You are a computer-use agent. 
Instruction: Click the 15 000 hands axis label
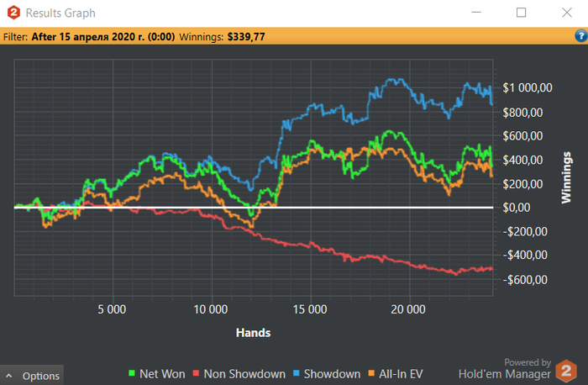coord(310,309)
